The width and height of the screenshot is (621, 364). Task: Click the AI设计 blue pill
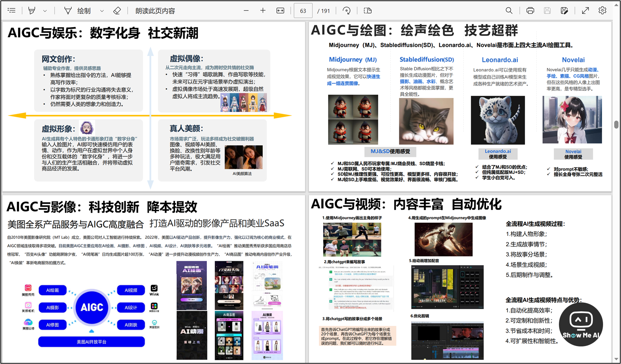point(131,308)
